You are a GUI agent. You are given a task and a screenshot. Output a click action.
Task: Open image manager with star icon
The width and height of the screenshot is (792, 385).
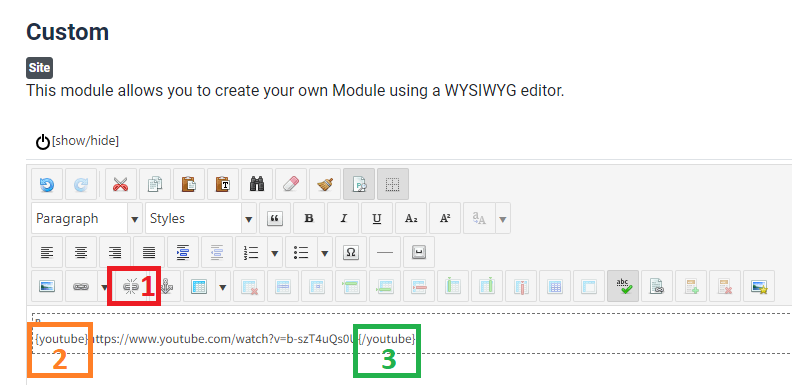pyautogui.click(x=759, y=286)
